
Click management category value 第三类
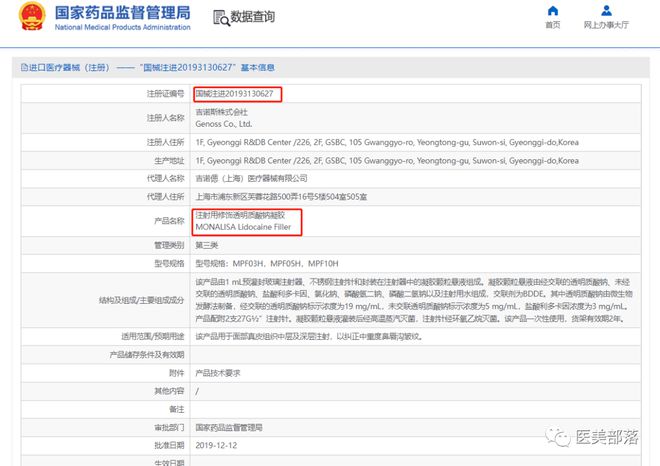click(207, 245)
